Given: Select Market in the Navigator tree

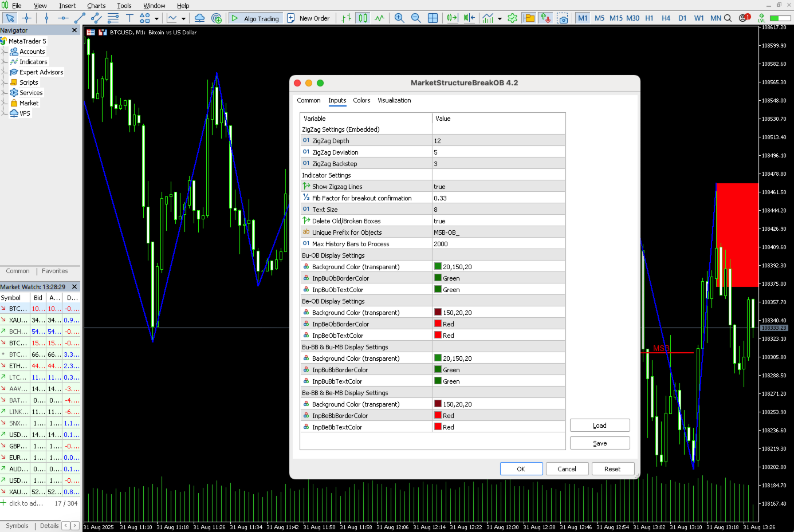Looking at the screenshot, I should 29,103.
